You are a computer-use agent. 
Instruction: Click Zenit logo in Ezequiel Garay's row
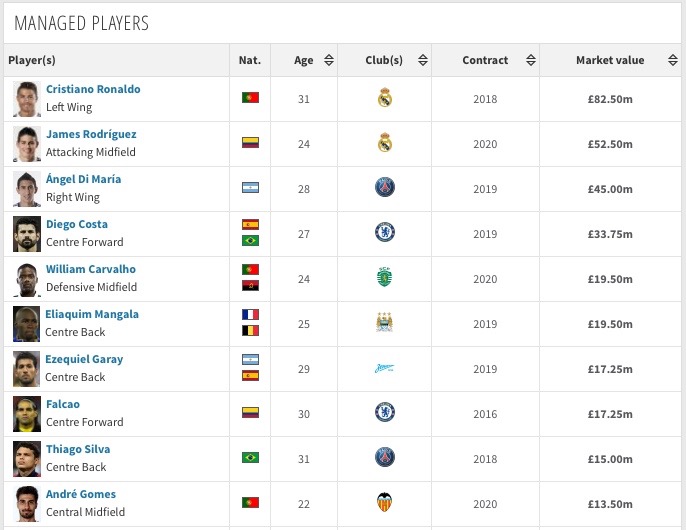[385, 368]
